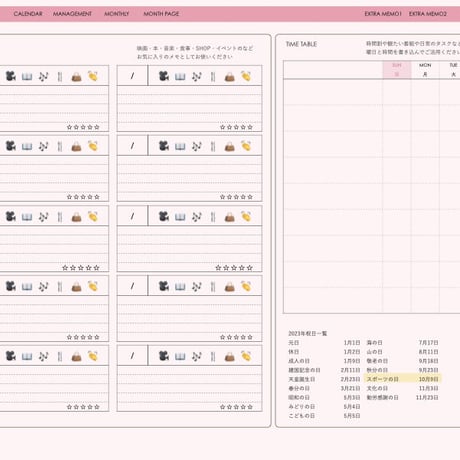460x460 pixels.
Task: Click the 文化の日 holiday entry
Action: tap(377, 388)
